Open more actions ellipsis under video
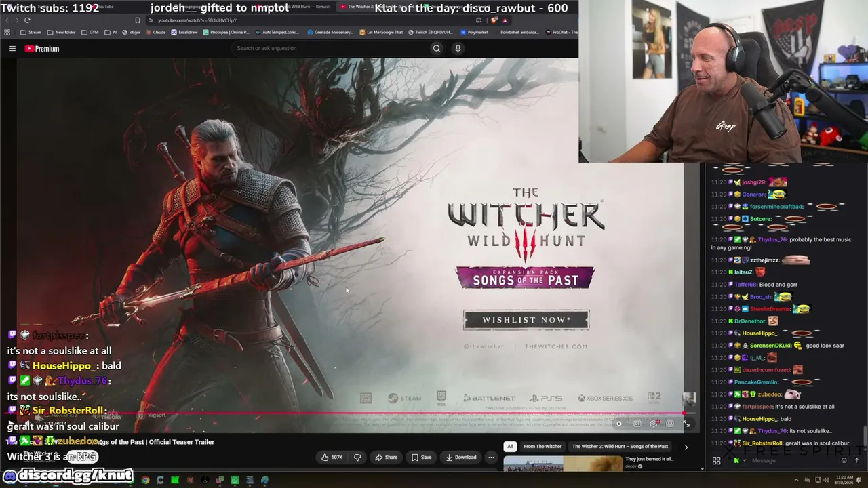868x488 pixels. coord(491,457)
